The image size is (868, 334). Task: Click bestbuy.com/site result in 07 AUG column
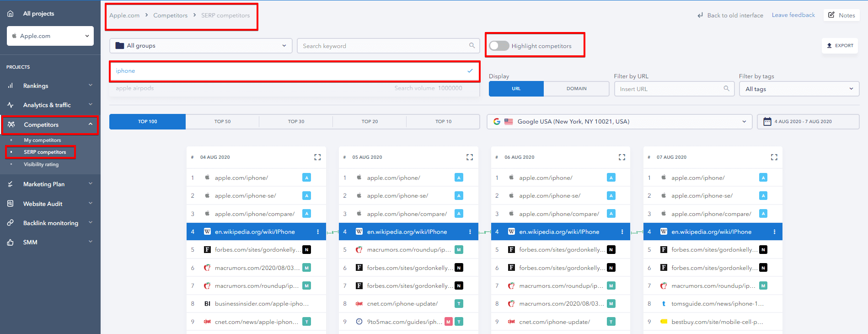[717, 322]
